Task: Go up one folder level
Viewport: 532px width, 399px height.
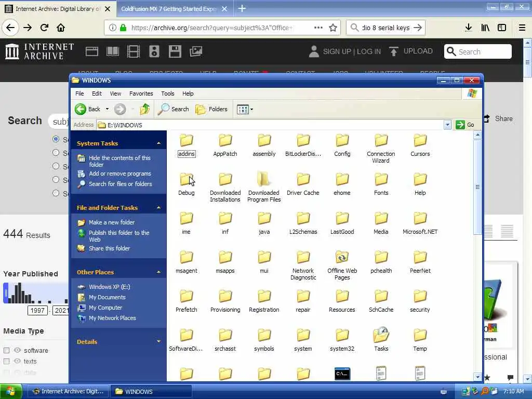Action: (x=145, y=109)
